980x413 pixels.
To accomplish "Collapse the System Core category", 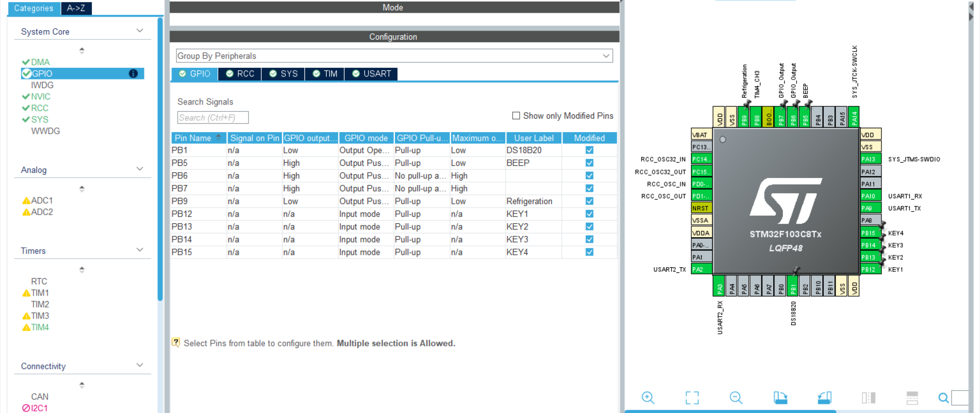I will (x=139, y=31).
